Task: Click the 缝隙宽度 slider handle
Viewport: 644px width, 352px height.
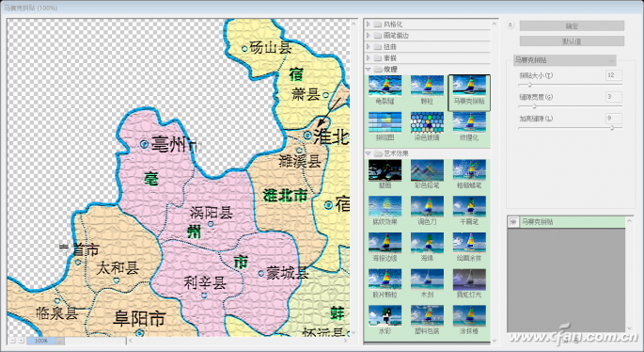Action: coord(534,106)
